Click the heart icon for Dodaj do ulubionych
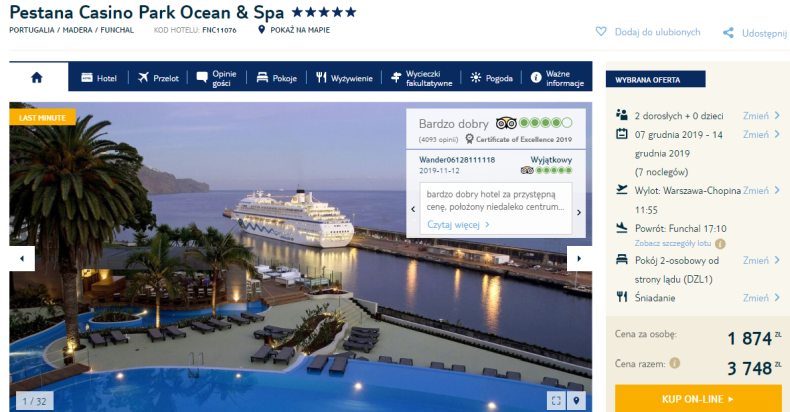Image resolution: width=790 pixels, height=412 pixels. 601,32
